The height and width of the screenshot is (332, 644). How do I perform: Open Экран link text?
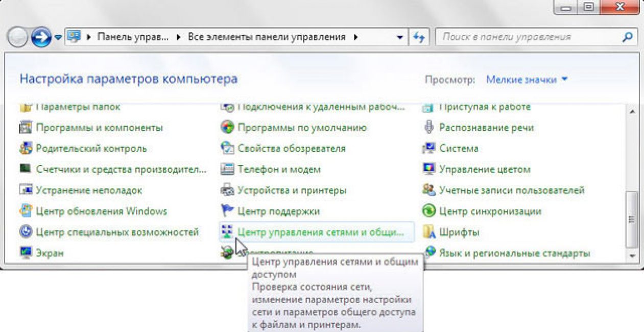tap(50, 253)
